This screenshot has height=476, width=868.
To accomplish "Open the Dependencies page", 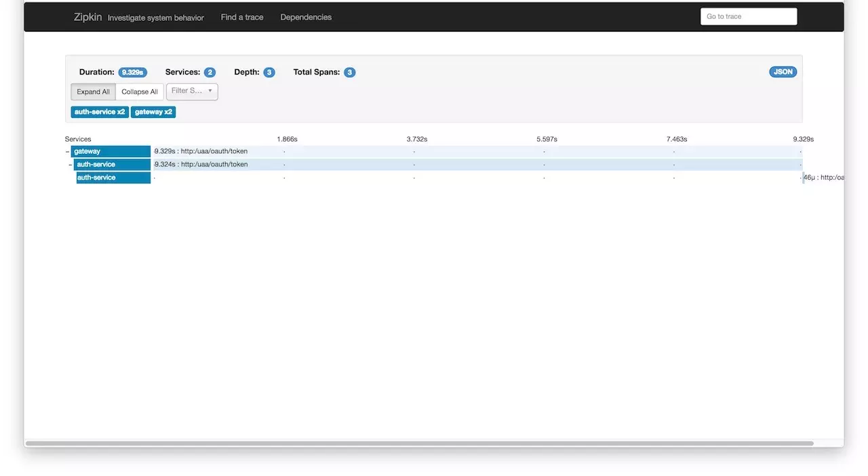I will [306, 17].
